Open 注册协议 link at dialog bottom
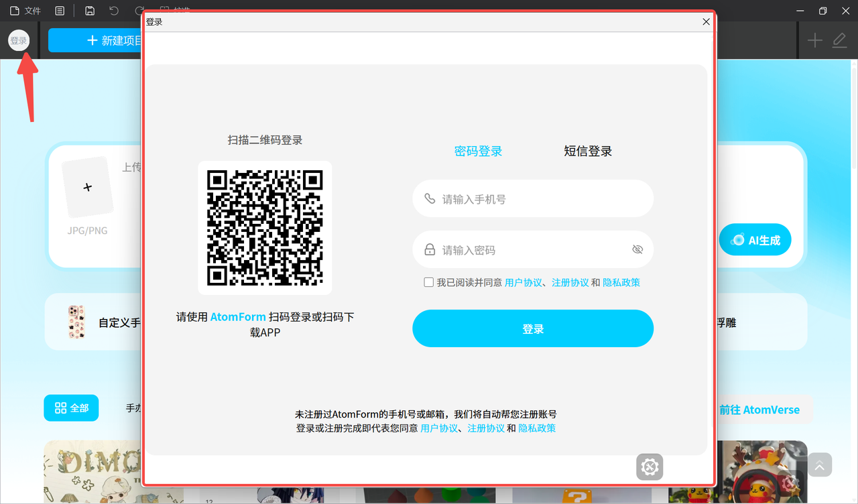The width and height of the screenshot is (858, 504). (486, 428)
